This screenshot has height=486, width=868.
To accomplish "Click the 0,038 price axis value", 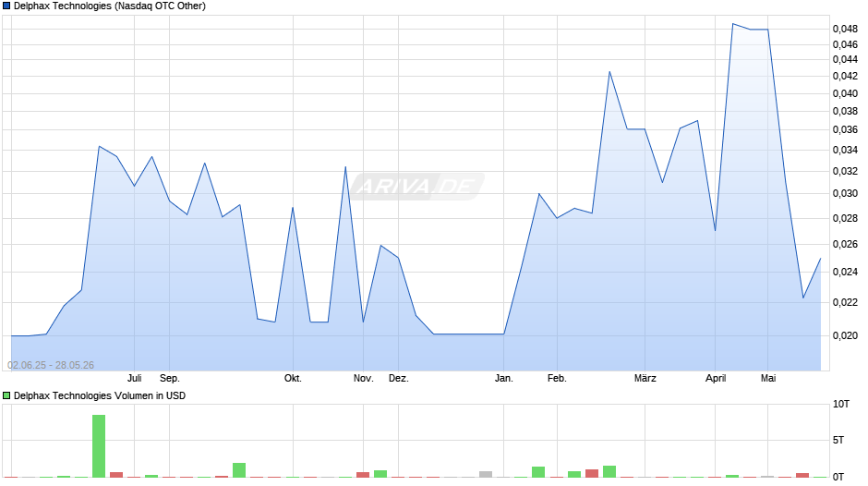I will pos(845,112).
